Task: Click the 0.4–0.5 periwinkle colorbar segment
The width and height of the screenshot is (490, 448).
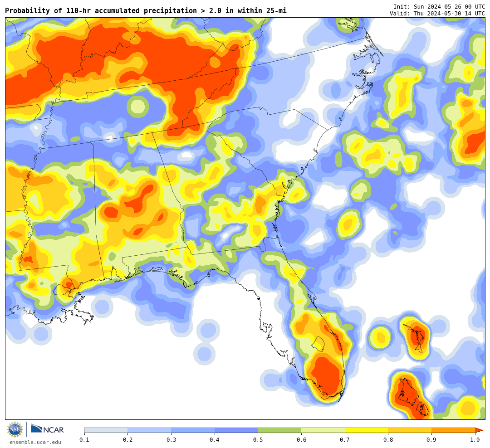Action: pos(236,430)
